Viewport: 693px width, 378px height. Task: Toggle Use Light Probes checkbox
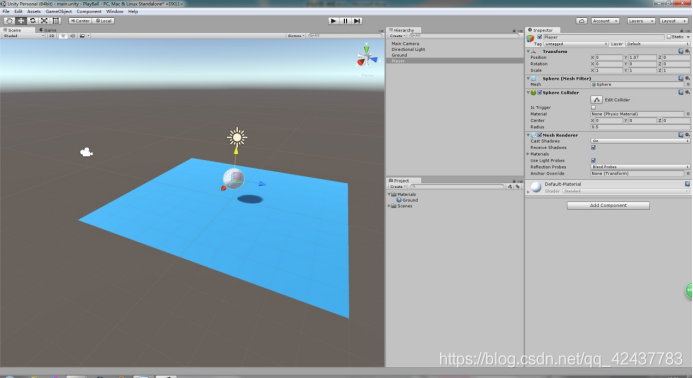coord(594,160)
